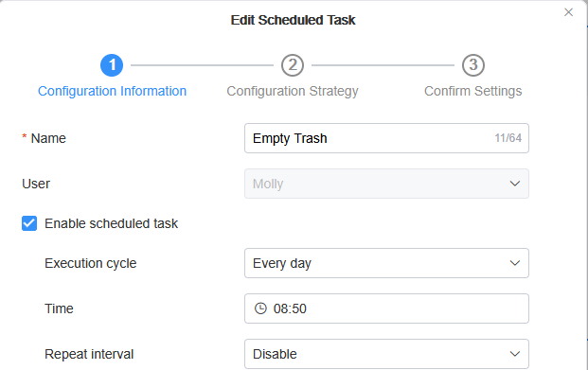Close the Edit Scheduled Task dialog
The width and height of the screenshot is (588, 370).
pyautogui.click(x=568, y=12)
